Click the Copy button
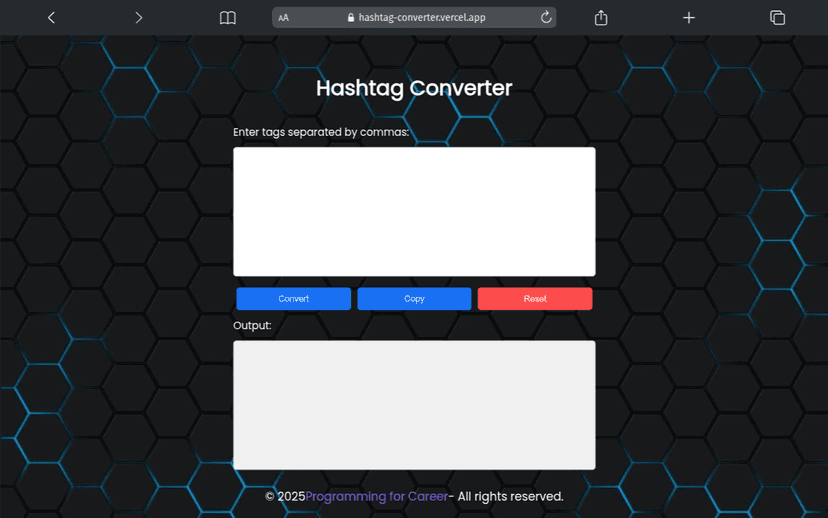 tap(415, 299)
